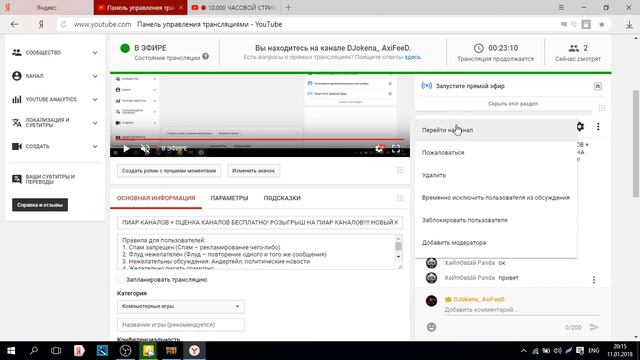Click taskbar volume speaker icon
This screenshot has height=360, width=640.
coord(557,351)
